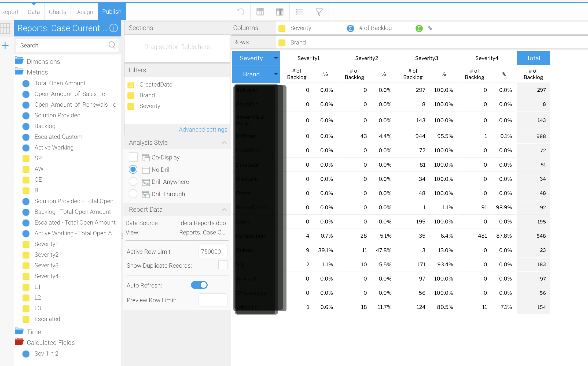The height and width of the screenshot is (366, 588).
Task: Open the Advanced settings link
Action: (x=203, y=130)
